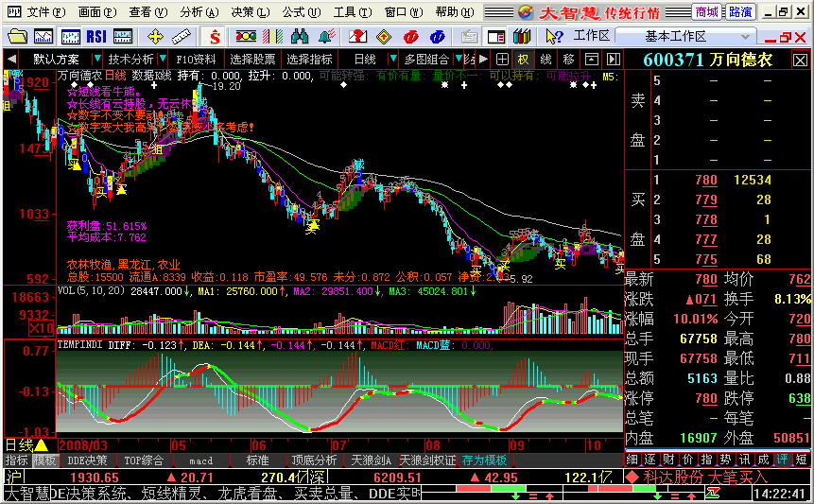Viewport: 814px width, 504px height.
Task: Close the 600371 quote side panel
Action: point(800,61)
